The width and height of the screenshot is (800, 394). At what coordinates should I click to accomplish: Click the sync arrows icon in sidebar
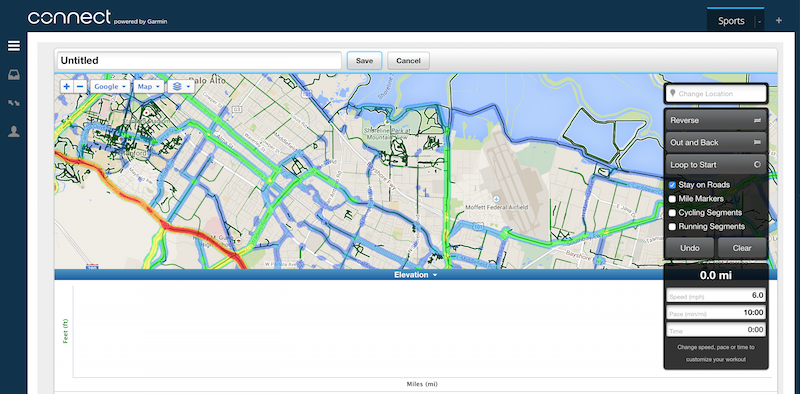tap(14, 104)
